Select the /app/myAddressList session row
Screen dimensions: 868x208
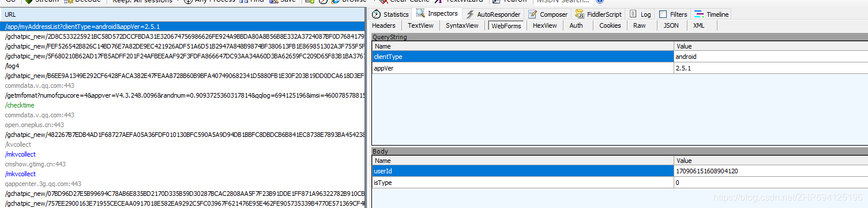(183, 27)
